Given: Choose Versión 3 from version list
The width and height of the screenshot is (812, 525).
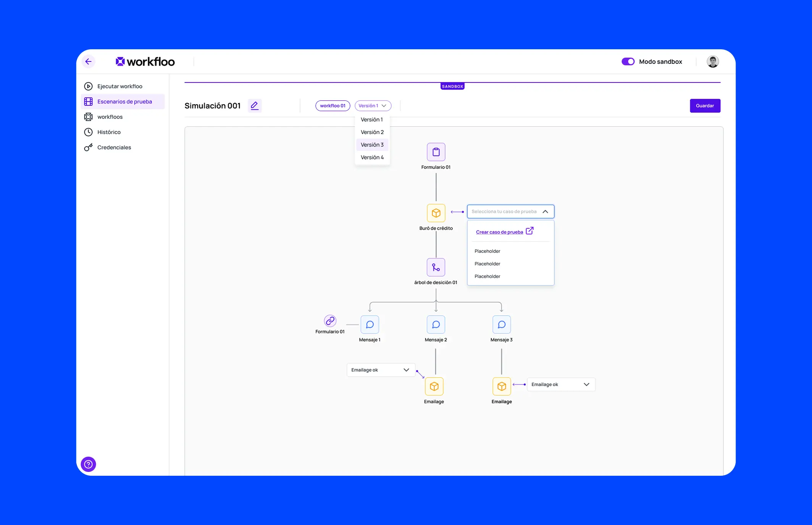Looking at the screenshot, I should point(372,145).
